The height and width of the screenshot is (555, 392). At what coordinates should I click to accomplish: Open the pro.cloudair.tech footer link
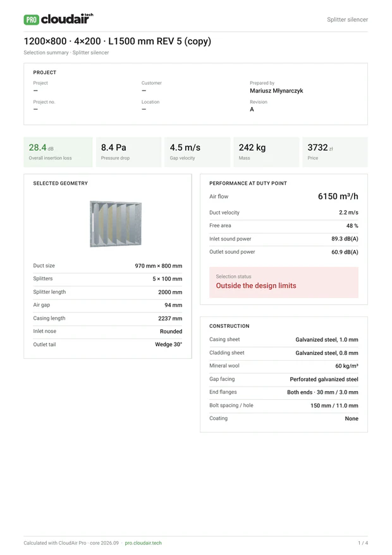pyautogui.click(x=143, y=542)
